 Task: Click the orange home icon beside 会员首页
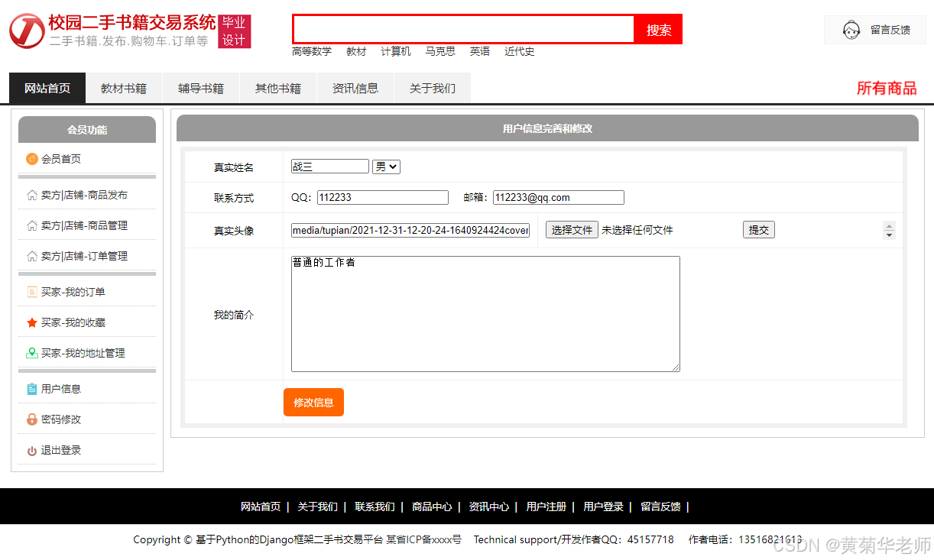click(32, 159)
